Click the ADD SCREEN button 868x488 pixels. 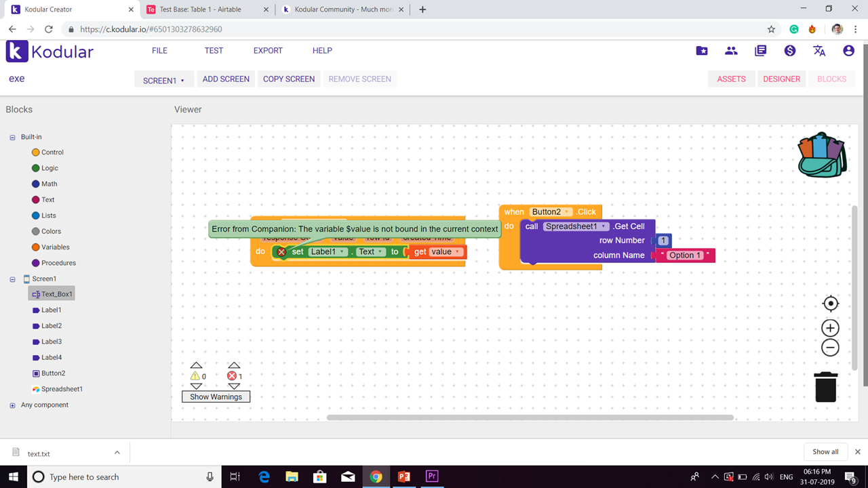point(226,79)
